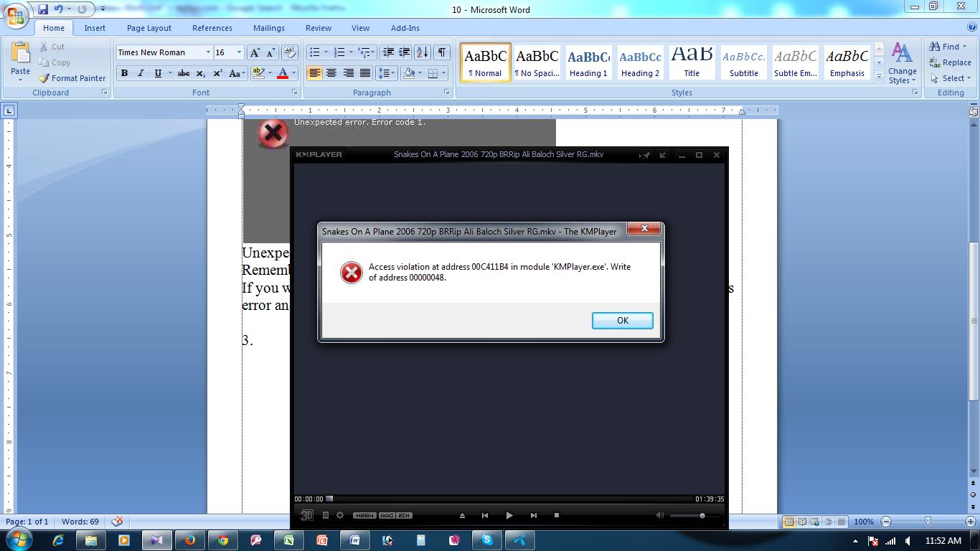The image size is (980, 551).
Task: Apply the No Spacing style
Action: 537,62
